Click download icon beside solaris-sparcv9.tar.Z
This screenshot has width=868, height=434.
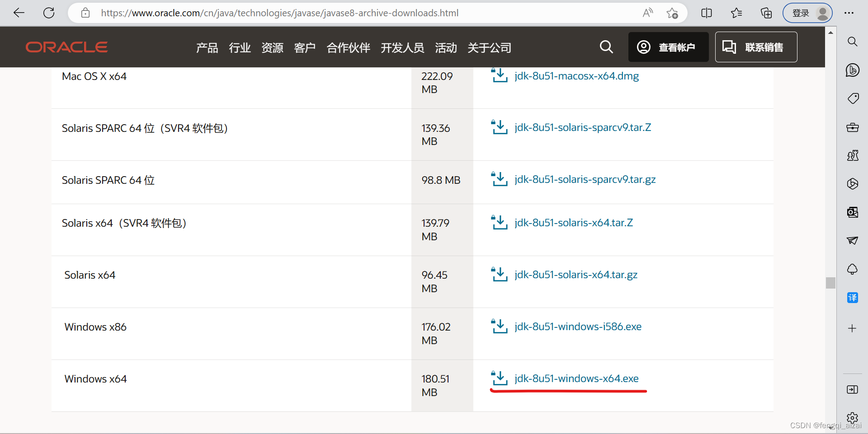pyautogui.click(x=499, y=127)
